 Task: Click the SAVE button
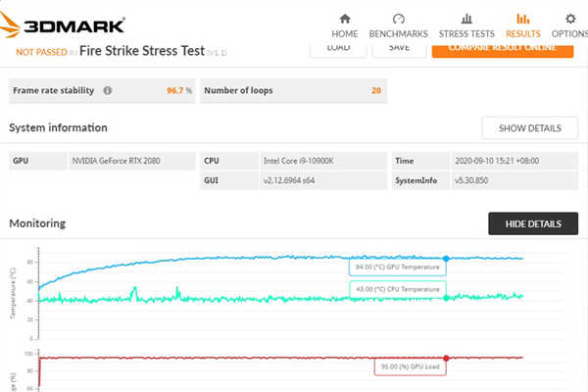(399, 50)
